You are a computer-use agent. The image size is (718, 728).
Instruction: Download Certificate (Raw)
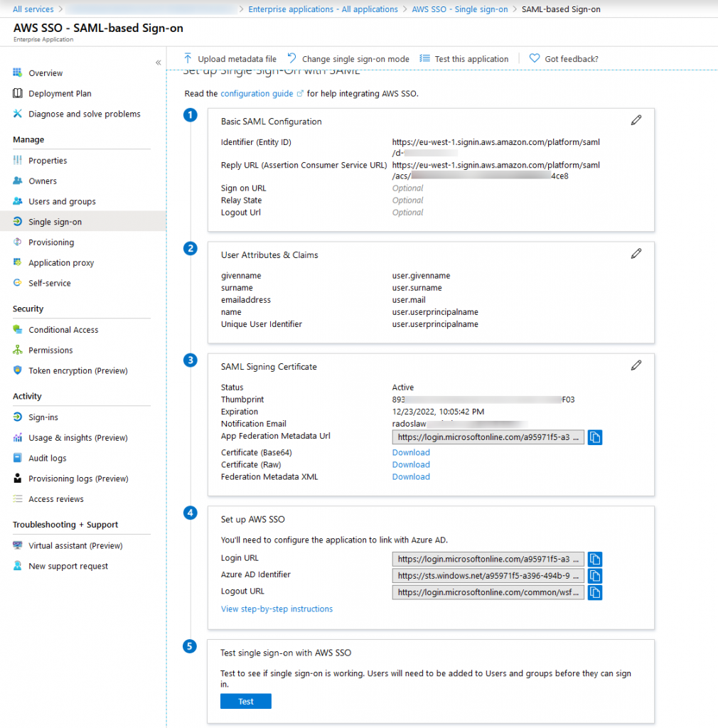pyautogui.click(x=411, y=464)
